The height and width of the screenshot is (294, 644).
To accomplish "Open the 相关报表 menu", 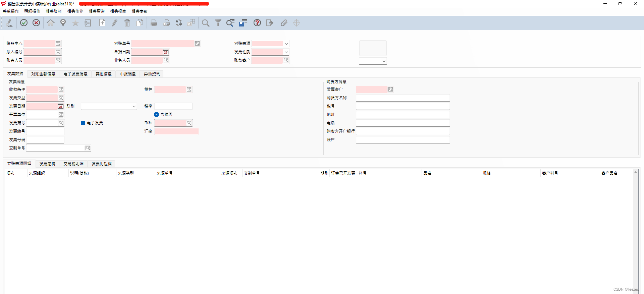I will [118, 11].
